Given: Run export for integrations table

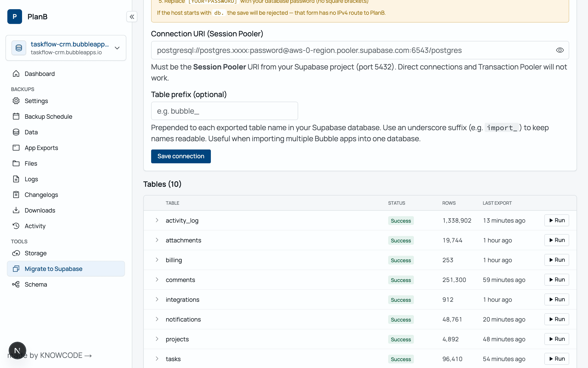Looking at the screenshot, I should tap(556, 299).
